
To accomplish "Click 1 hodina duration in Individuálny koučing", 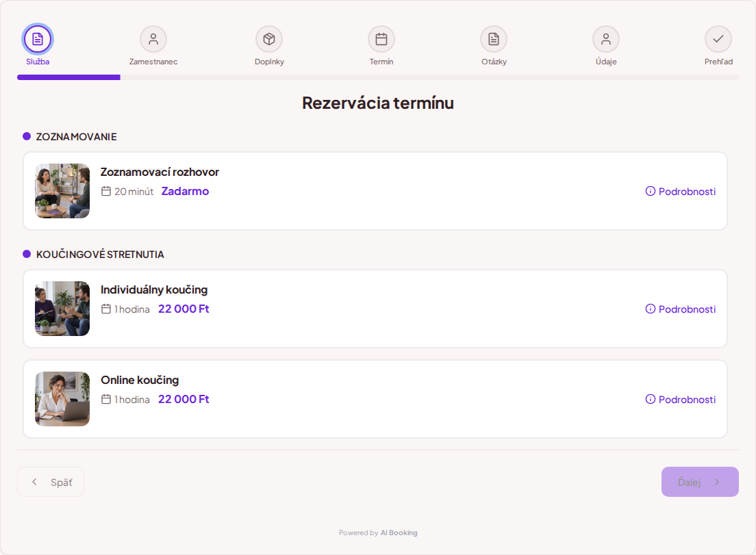I will coord(132,309).
